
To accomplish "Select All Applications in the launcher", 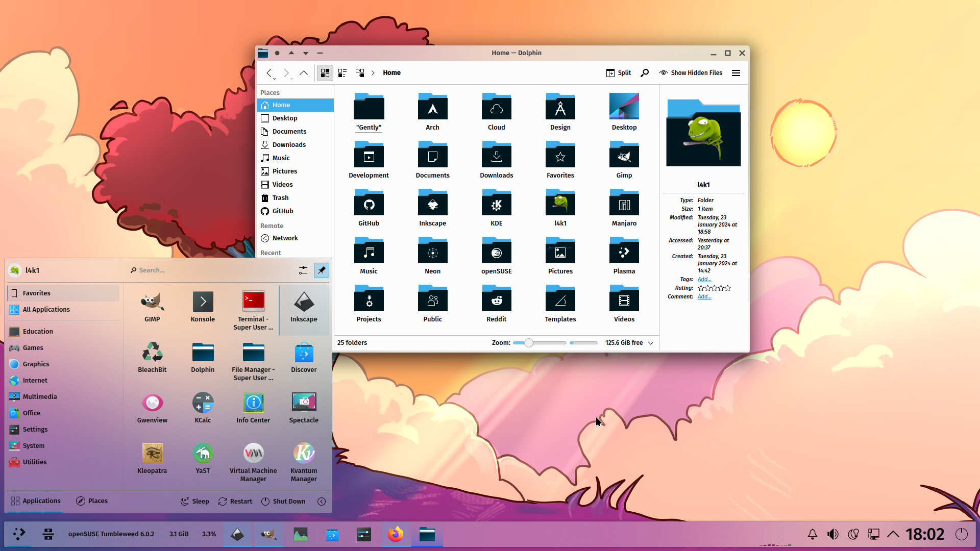I will (x=64, y=310).
